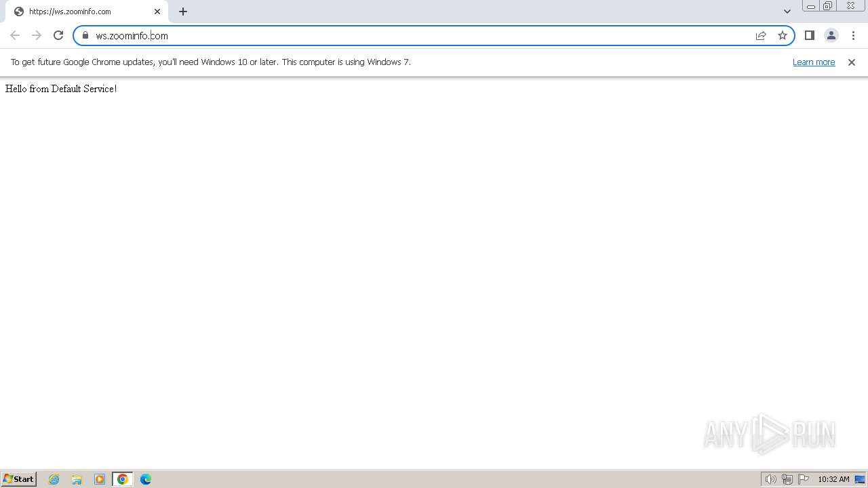868x488 pixels.
Task: Go forward to next page
Action: click(x=37, y=35)
